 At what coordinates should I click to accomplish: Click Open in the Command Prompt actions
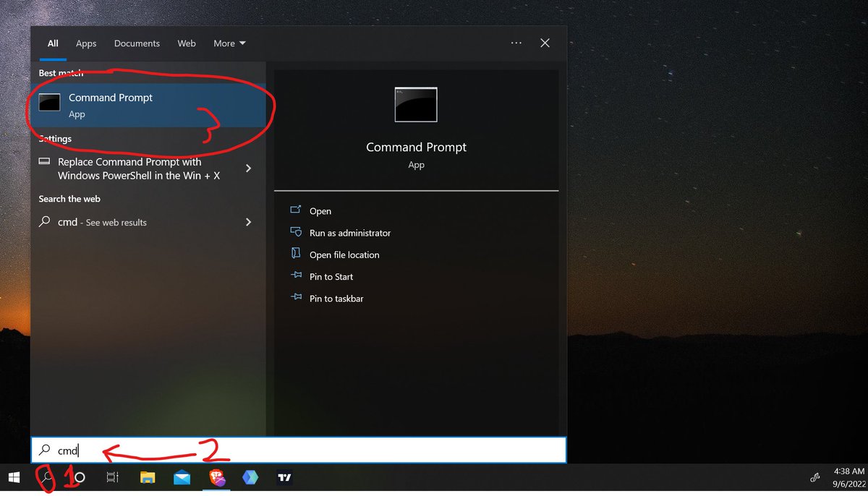pos(320,211)
